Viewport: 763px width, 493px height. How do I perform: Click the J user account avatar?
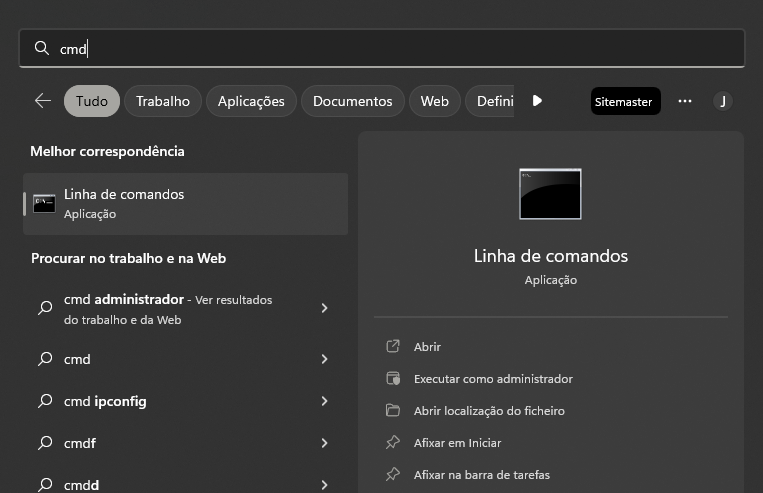point(723,101)
